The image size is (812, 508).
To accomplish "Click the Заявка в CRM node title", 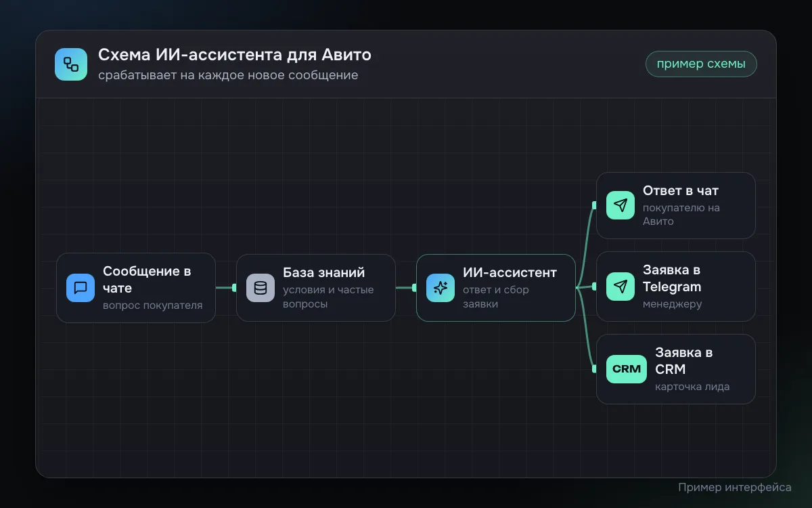I will pyautogui.click(x=684, y=361).
